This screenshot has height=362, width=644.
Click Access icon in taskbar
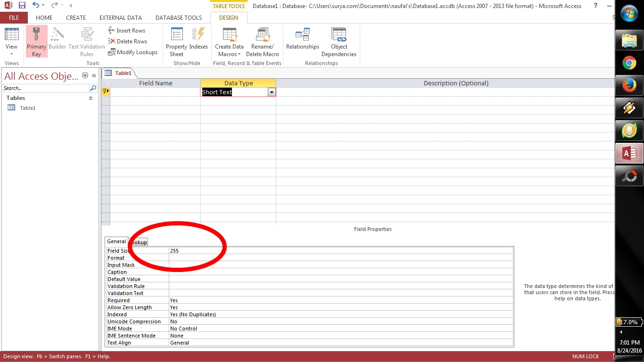(629, 153)
